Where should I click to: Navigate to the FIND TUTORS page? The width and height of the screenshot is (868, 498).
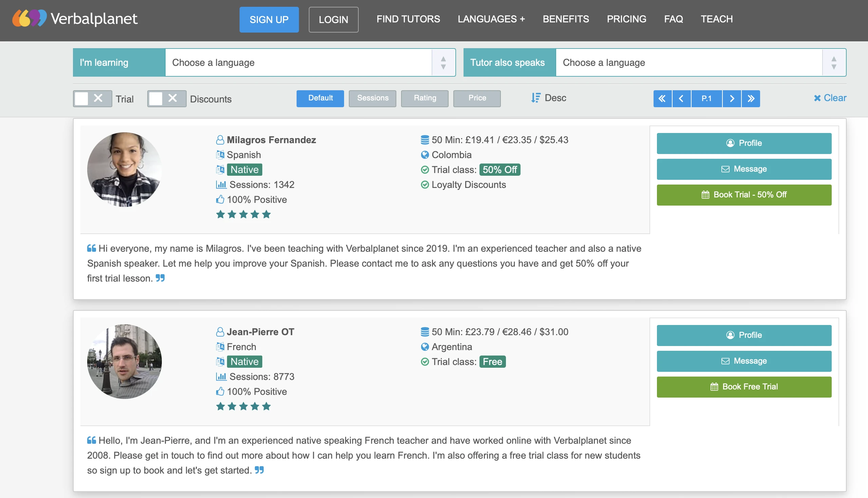pos(408,19)
